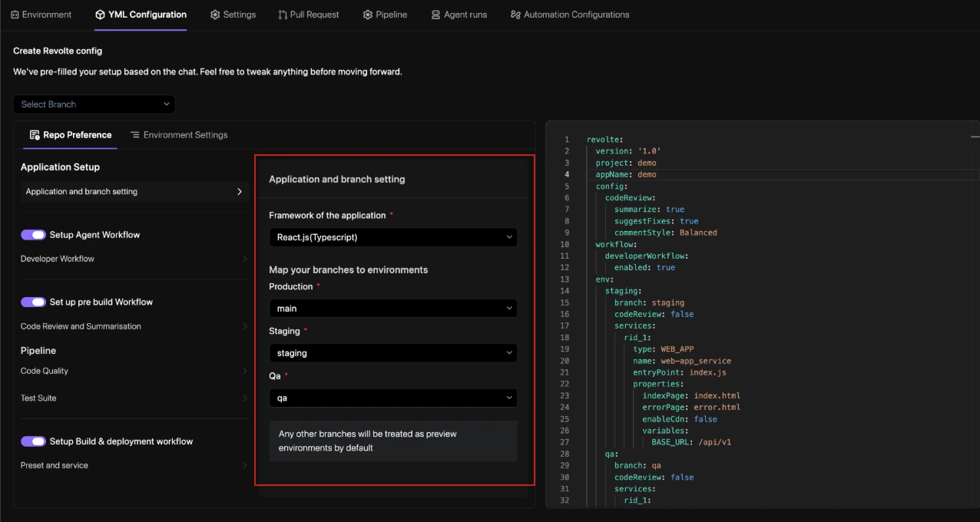Click 'errorPage: error.html' line
Image resolution: width=980 pixels, height=522 pixels.
(691, 407)
